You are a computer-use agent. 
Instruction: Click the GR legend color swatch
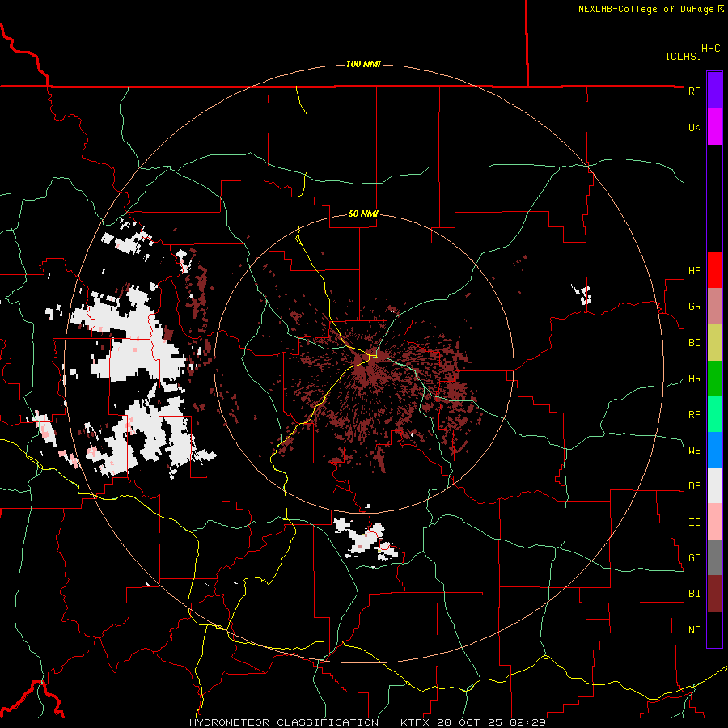[714, 307]
